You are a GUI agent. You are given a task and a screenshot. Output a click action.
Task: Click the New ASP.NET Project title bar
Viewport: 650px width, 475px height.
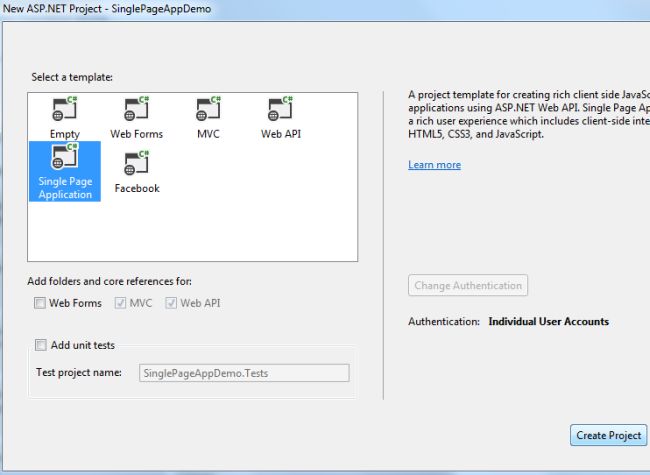click(x=325, y=9)
